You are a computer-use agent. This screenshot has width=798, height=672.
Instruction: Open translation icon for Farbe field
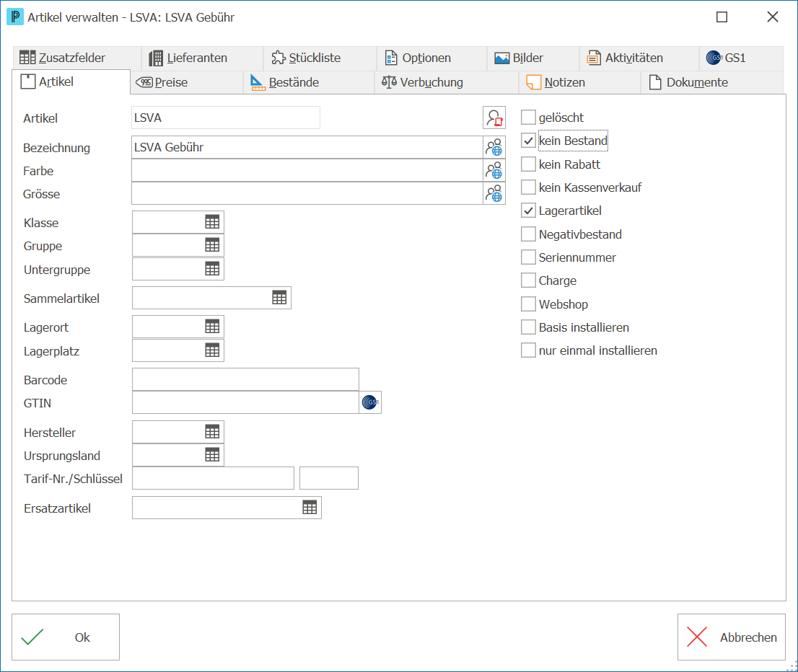pos(494,170)
